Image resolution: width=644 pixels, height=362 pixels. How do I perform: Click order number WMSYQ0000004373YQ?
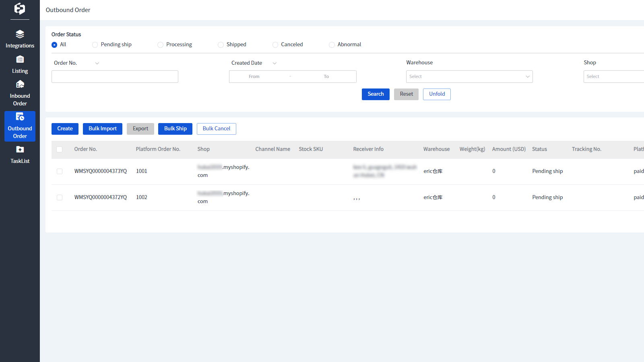(x=100, y=171)
